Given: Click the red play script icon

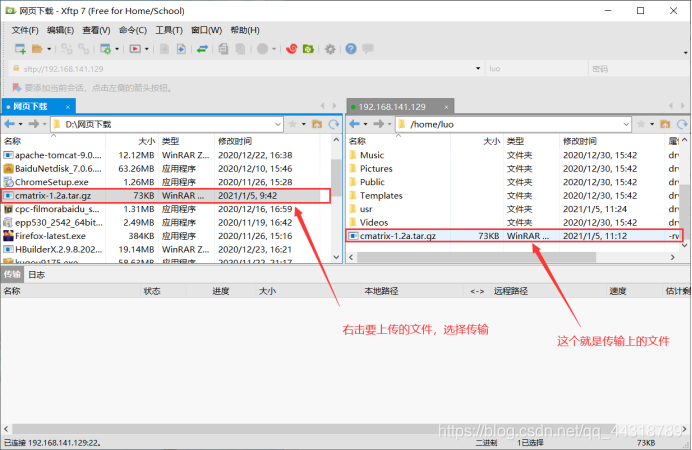Looking at the screenshot, I should pos(135,49).
